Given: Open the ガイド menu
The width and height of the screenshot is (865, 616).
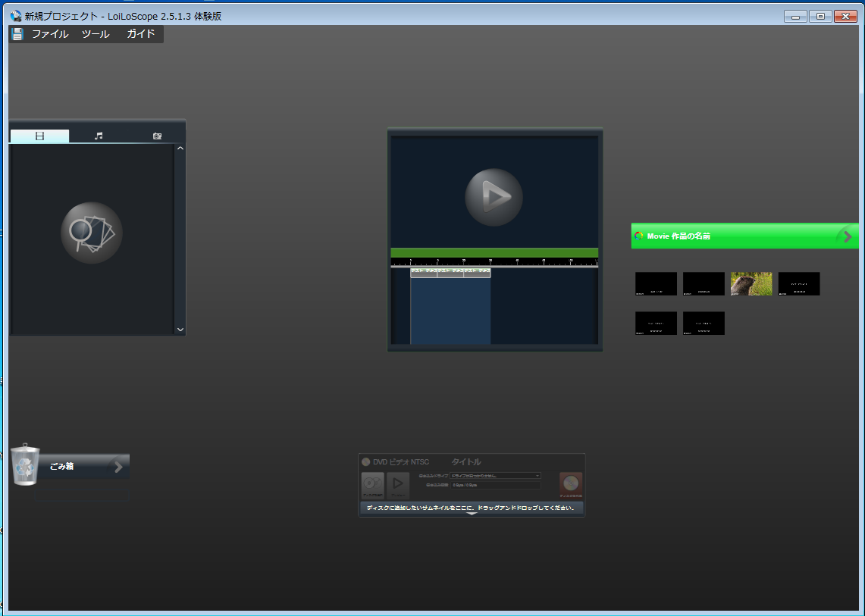Looking at the screenshot, I should [x=140, y=34].
